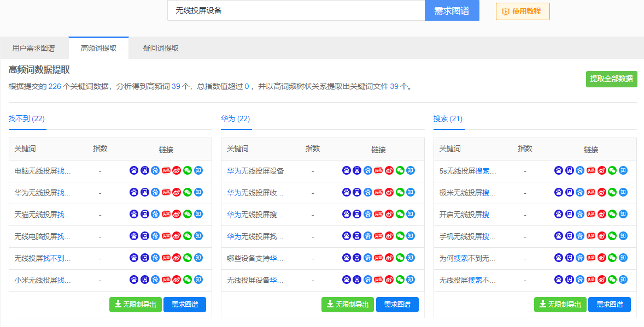
Task: Open the 找不到 (22) heading link
Action: (x=27, y=119)
